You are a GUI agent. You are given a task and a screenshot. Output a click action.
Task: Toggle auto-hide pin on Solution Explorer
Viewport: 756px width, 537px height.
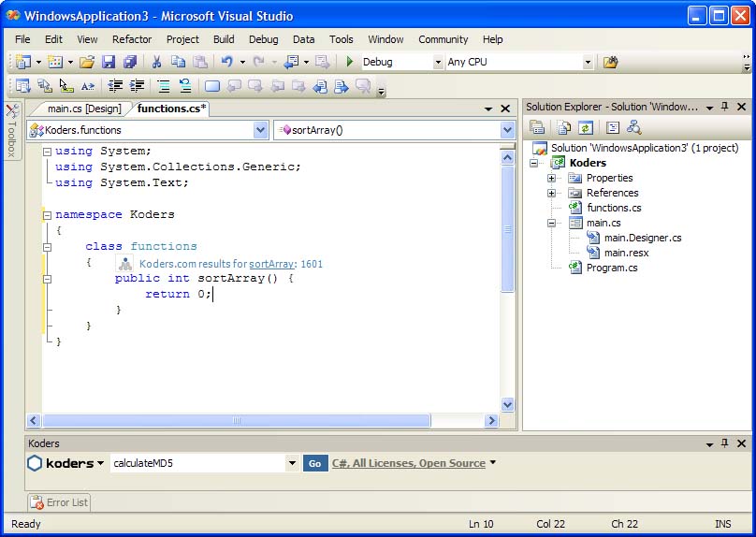pyautogui.click(x=725, y=107)
